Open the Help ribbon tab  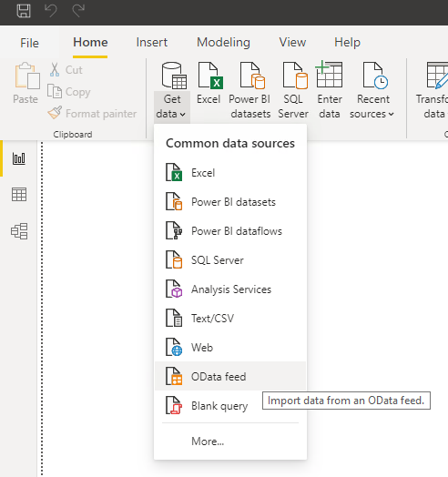(x=347, y=42)
